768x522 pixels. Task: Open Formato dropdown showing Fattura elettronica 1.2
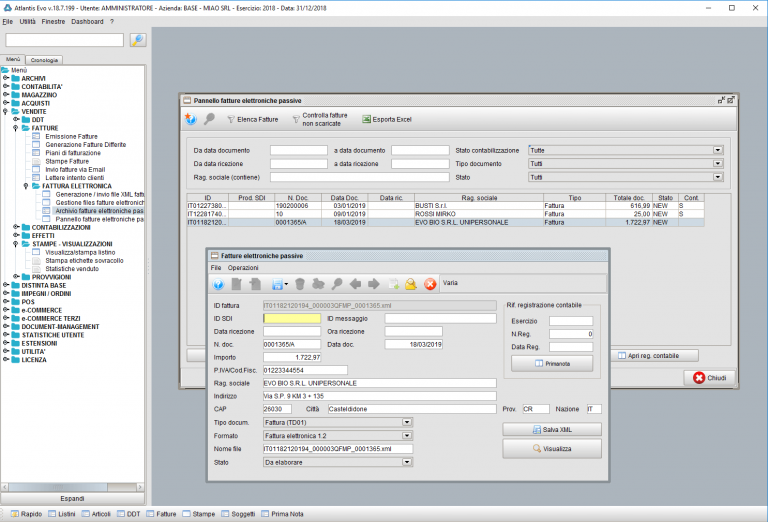407,435
